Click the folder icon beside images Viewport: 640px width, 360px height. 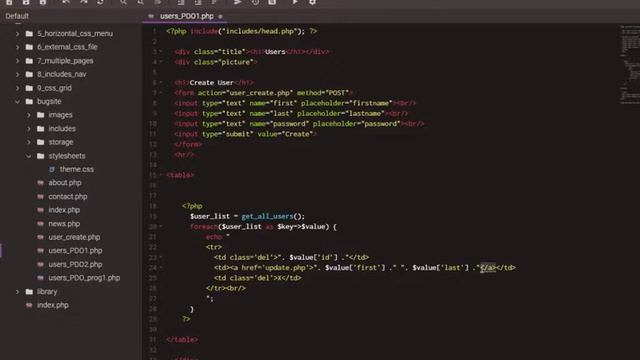40,115
